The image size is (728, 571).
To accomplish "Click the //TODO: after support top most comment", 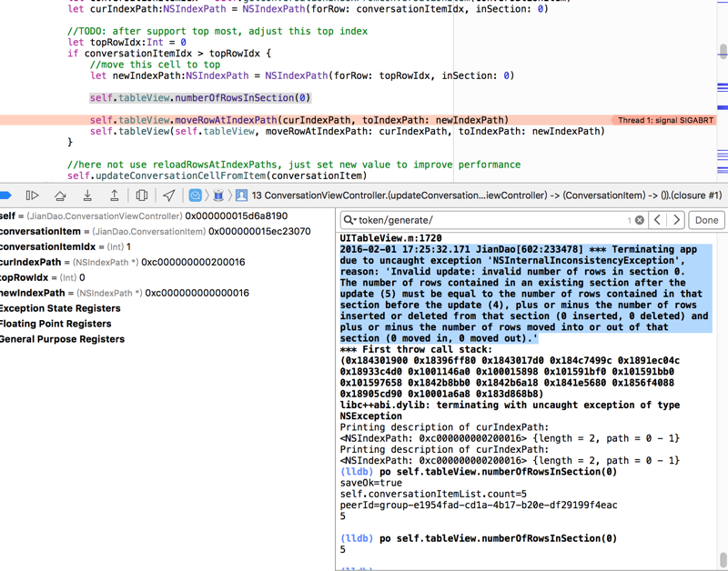I will [x=217, y=31].
